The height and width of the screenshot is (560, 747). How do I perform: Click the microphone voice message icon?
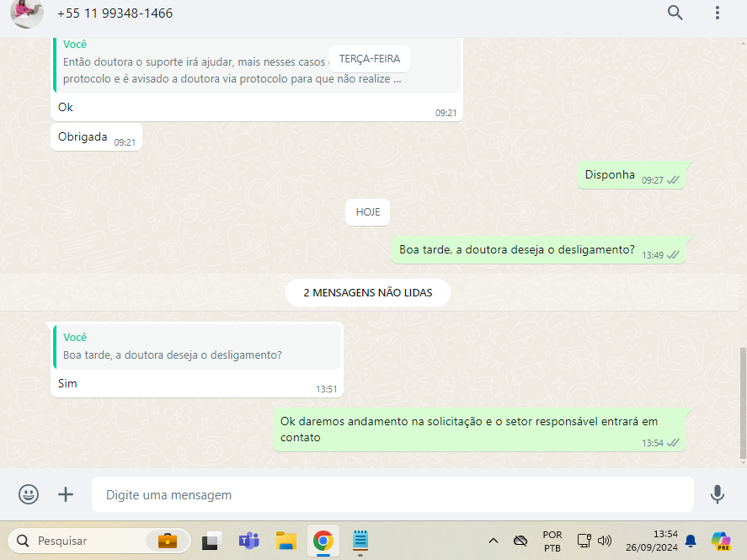coord(717,494)
